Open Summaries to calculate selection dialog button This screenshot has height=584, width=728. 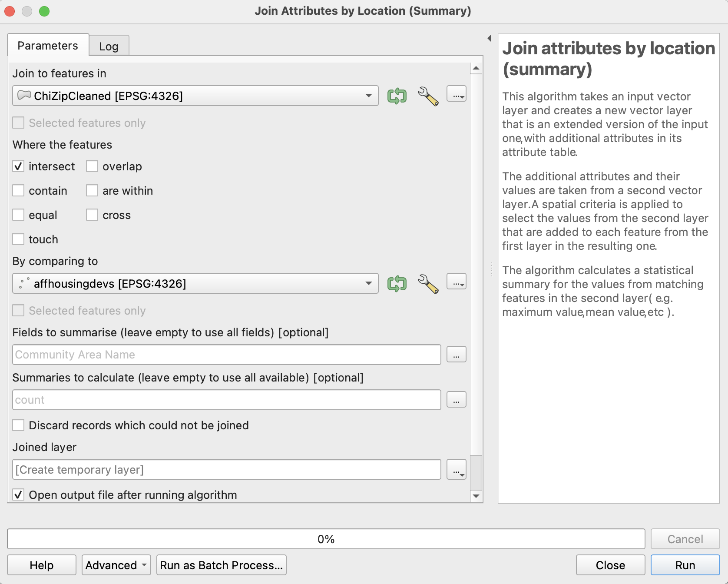[x=457, y=400]
